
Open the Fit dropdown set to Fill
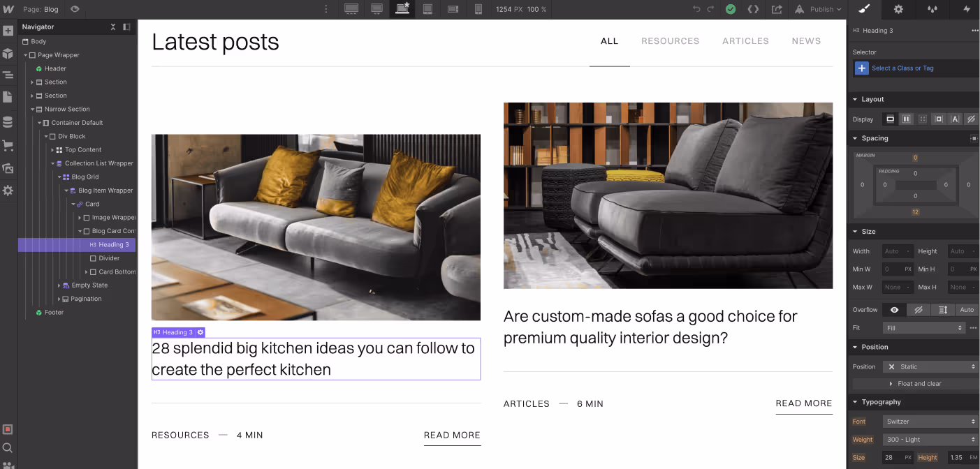pos(923,327)
